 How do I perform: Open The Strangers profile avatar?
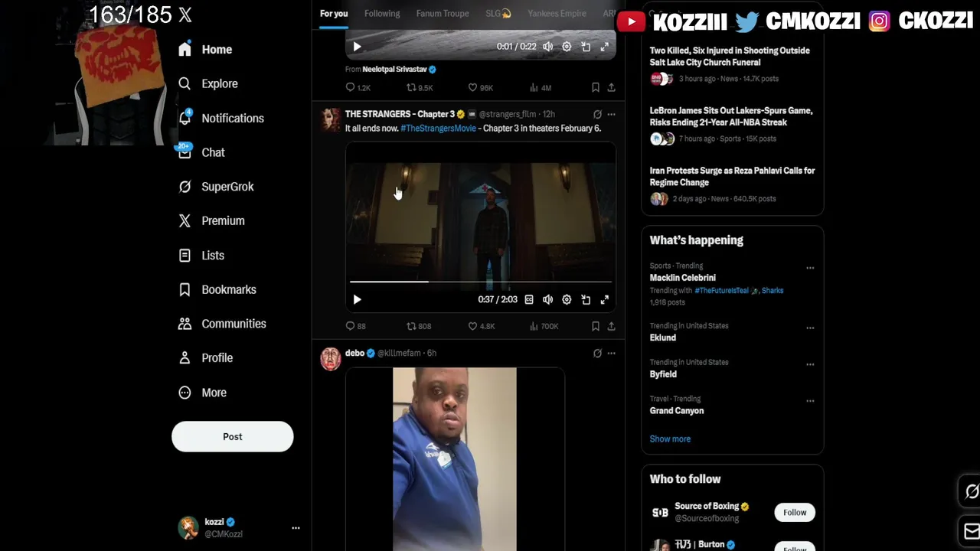331,119
